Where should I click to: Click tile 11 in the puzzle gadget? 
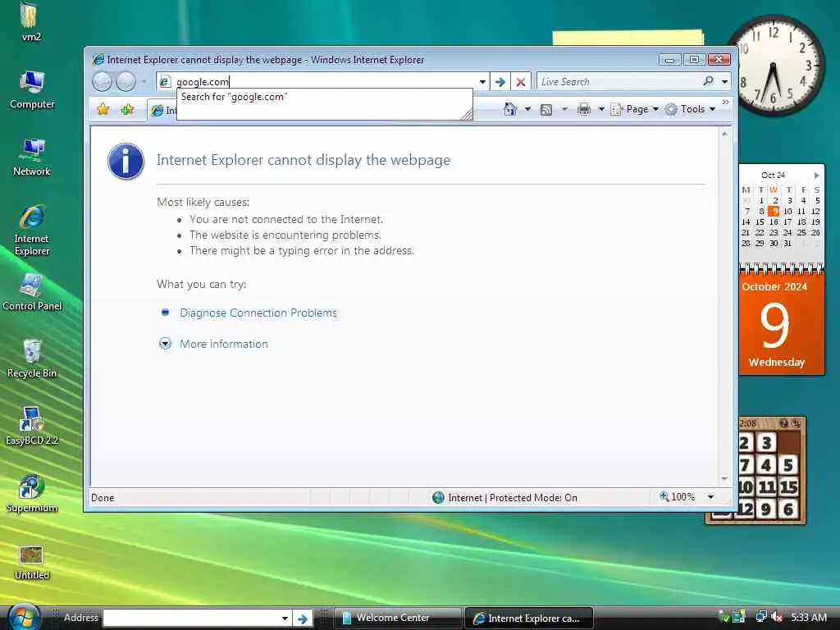(x=766, y=487)
